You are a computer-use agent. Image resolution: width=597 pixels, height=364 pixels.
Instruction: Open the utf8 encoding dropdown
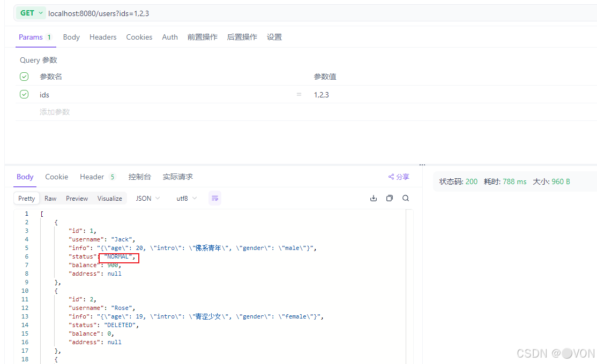pyautogui.click(x=186, y=198)
